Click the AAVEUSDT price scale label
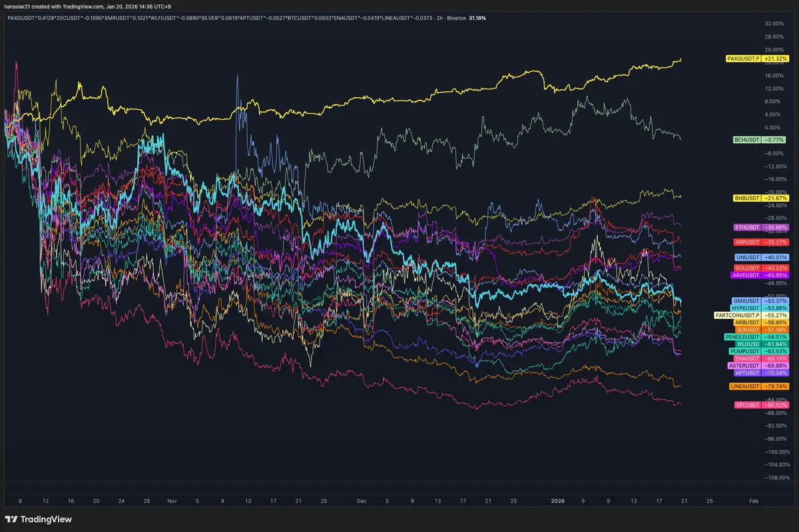799x532 pixels. tap(759, 274)
